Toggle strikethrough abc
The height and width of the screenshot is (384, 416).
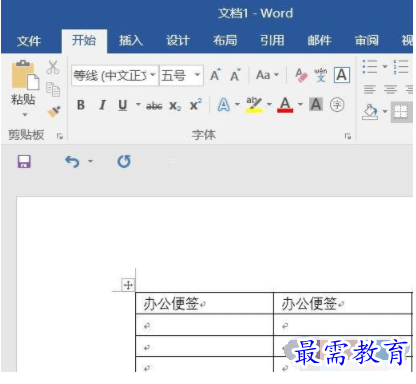coord(154,106)
